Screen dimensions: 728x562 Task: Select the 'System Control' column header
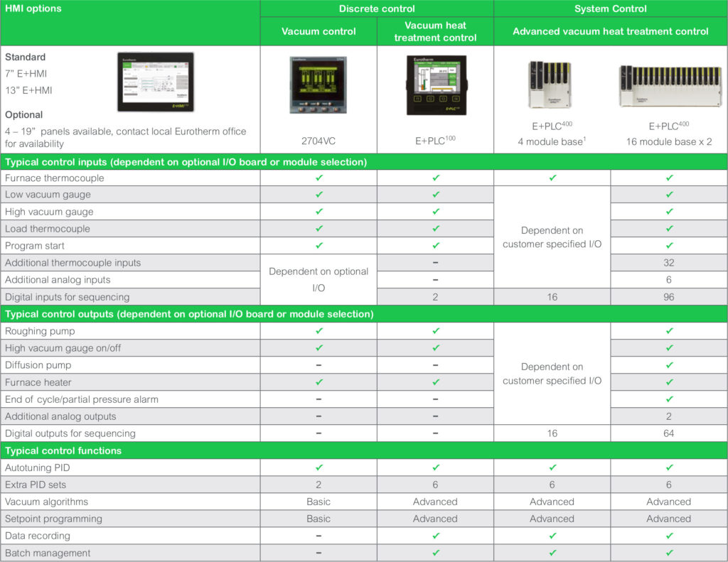(611, 9)
